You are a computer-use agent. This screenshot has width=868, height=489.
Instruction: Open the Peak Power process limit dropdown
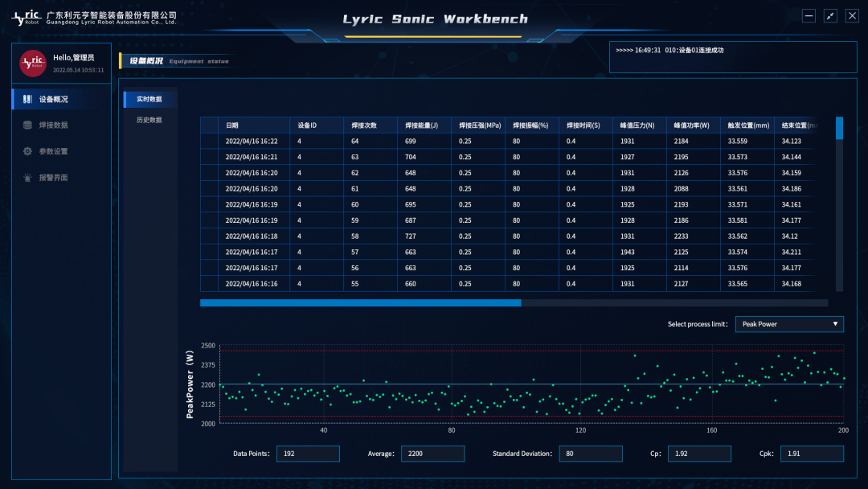pyautogui.click(x=788, y=324)
